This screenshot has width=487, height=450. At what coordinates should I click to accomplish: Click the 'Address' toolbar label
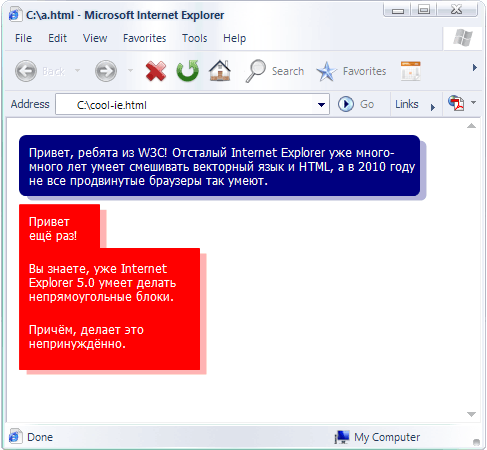pos(30,104)
